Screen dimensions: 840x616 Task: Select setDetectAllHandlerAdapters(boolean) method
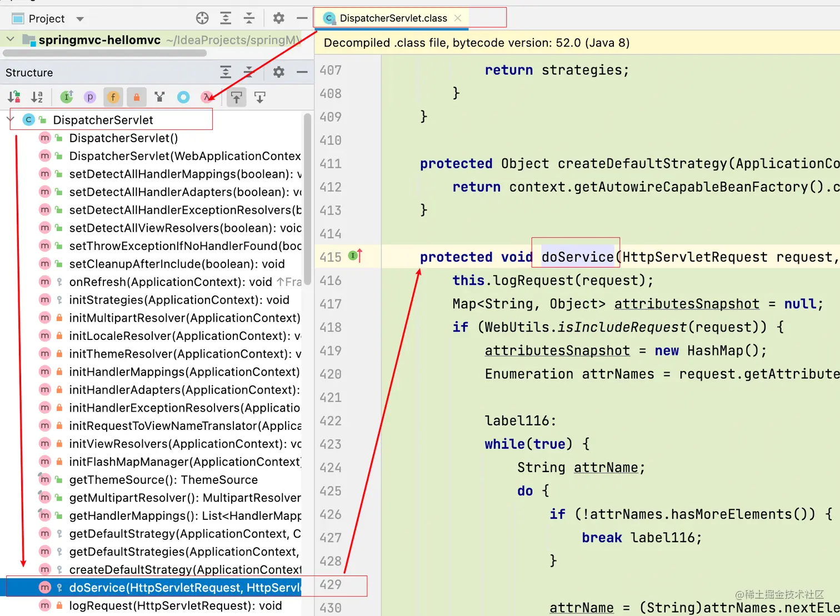coord(185,192)
